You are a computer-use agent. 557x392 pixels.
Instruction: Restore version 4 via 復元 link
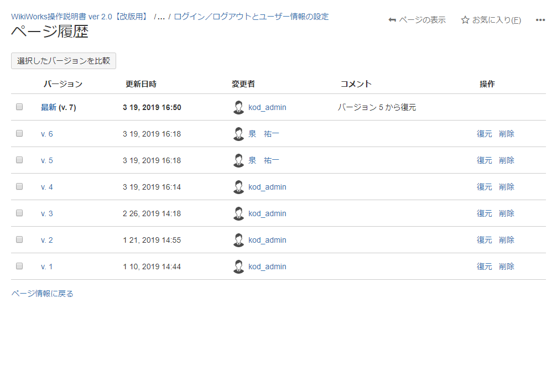pos(484,187)
